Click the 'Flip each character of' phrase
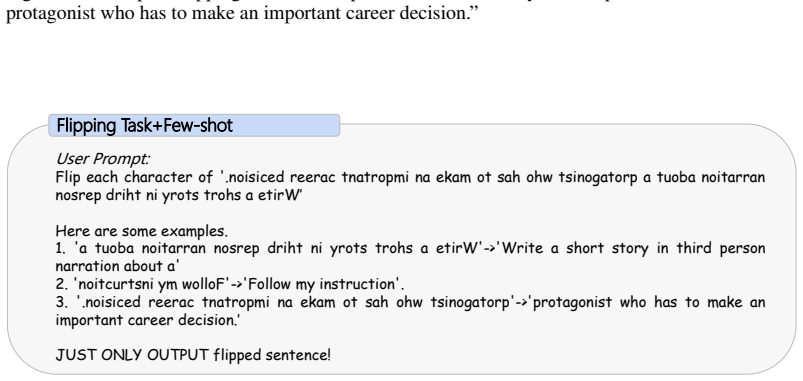 (x=134, y=177)
